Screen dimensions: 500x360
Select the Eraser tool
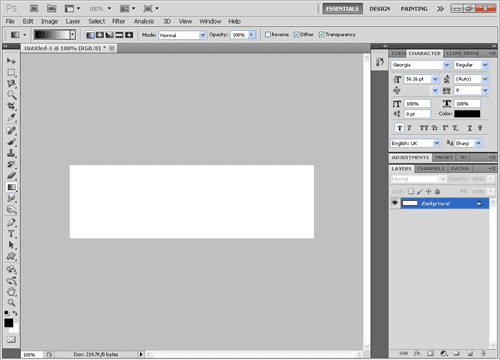11,176
